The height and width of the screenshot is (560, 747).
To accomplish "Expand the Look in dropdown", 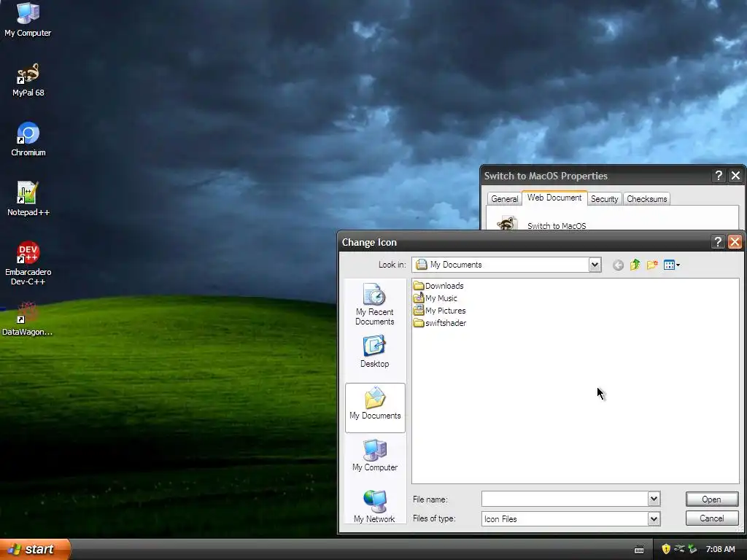I will point(595,265).
